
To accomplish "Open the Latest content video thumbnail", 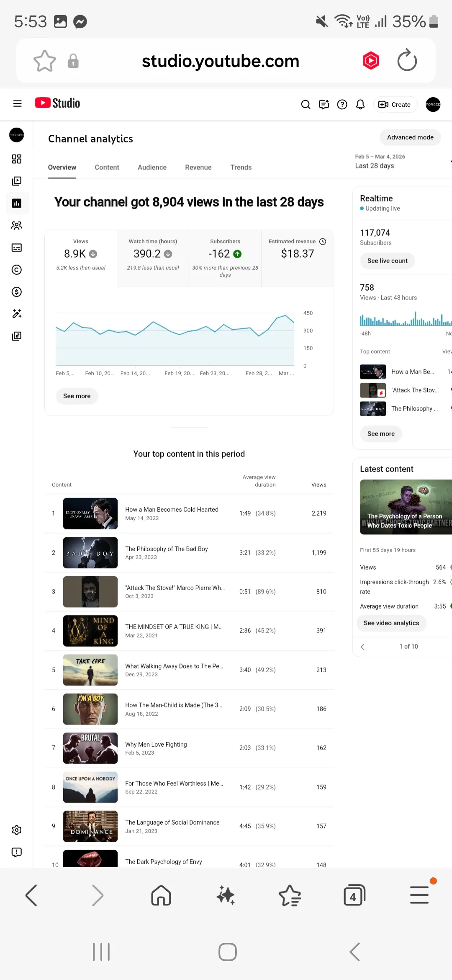I will (406, 507).
